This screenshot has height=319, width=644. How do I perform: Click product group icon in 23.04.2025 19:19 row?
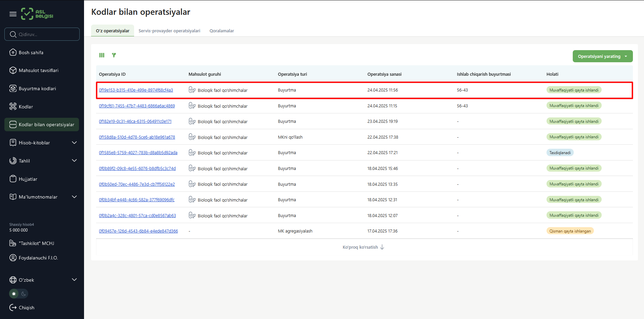click(x=192, y=121)
